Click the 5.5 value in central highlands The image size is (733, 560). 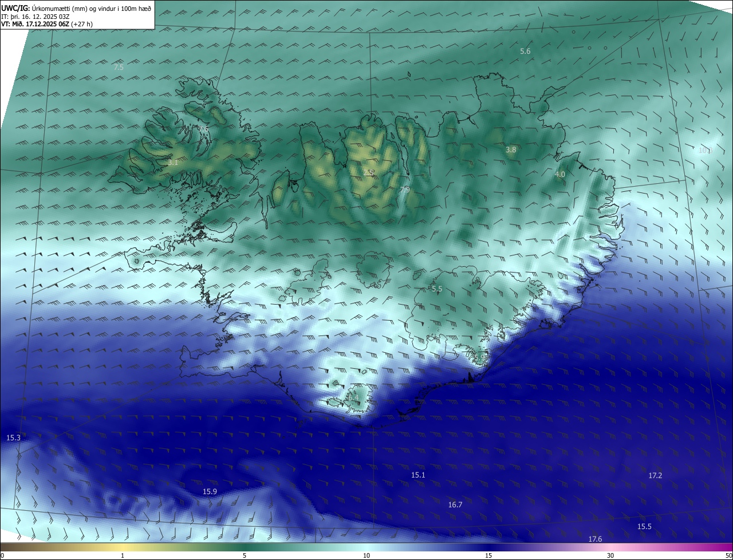[437, 289]
